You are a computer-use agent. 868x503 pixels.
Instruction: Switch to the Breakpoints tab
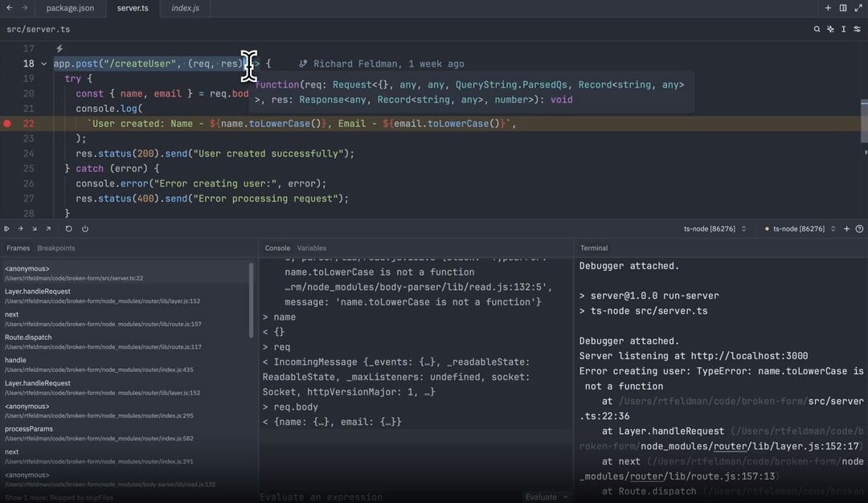point(55,248)
